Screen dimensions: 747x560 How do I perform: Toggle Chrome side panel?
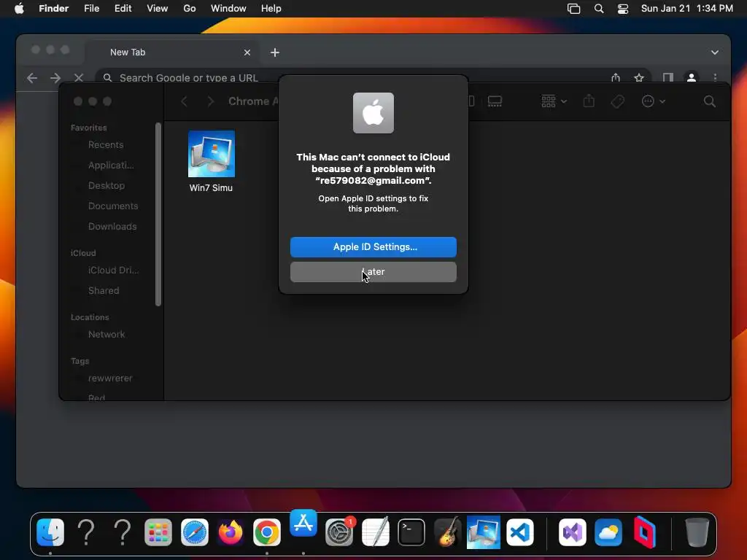coord(668,77)
